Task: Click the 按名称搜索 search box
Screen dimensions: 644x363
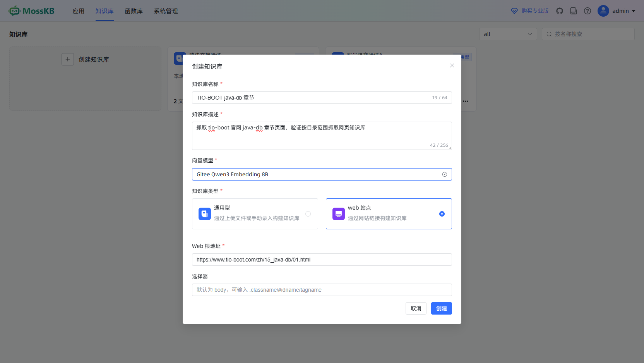Action: click(x=588, y=34)
